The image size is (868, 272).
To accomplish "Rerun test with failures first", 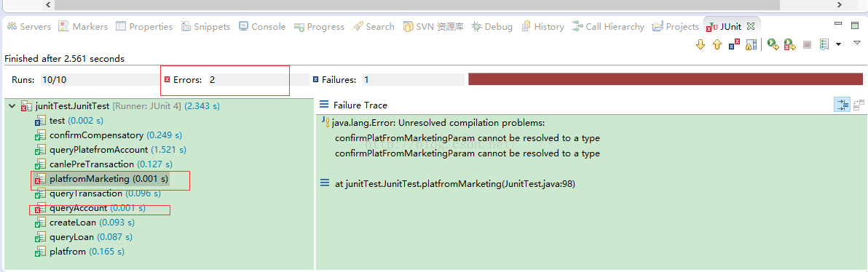I will pos(790,45).
